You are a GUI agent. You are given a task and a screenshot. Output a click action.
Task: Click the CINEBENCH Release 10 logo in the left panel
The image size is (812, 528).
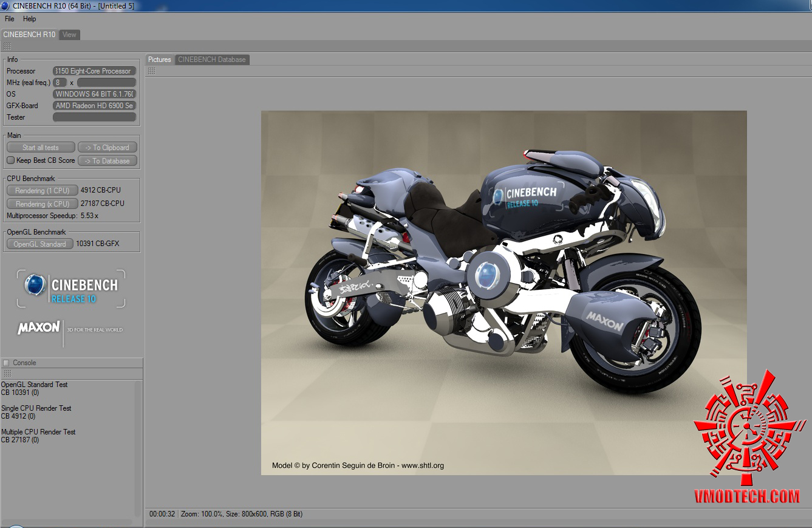[71, 289]
